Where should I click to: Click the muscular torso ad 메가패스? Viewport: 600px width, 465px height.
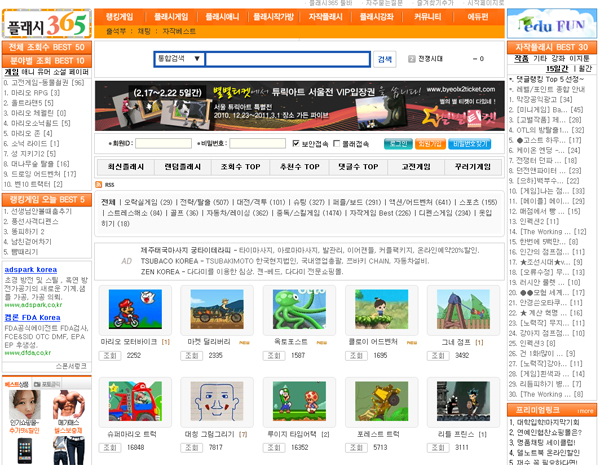68,405
